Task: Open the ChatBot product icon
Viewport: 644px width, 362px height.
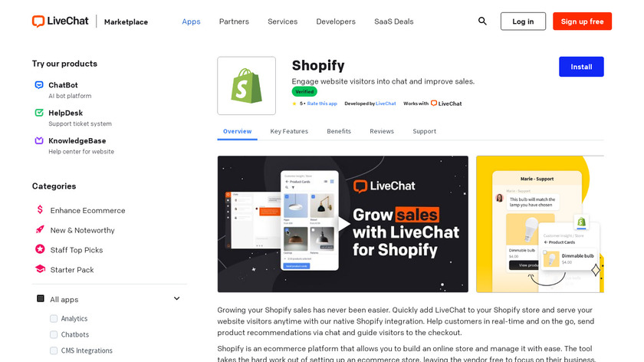Action: (39, 85)
